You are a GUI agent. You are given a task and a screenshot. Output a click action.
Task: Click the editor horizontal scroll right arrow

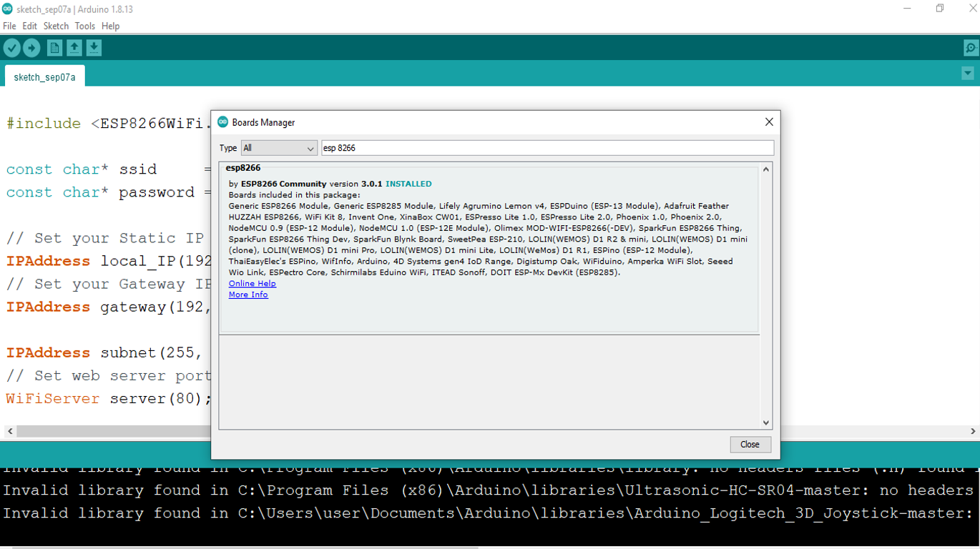(973, 431)
